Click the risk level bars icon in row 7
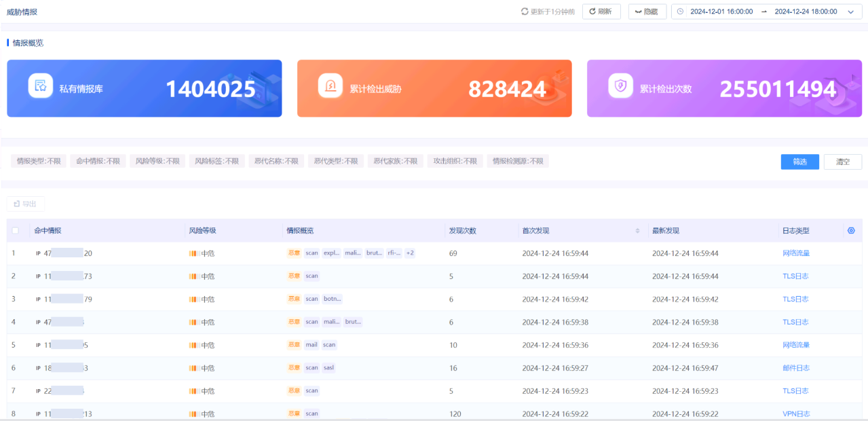 coord(193,391)
